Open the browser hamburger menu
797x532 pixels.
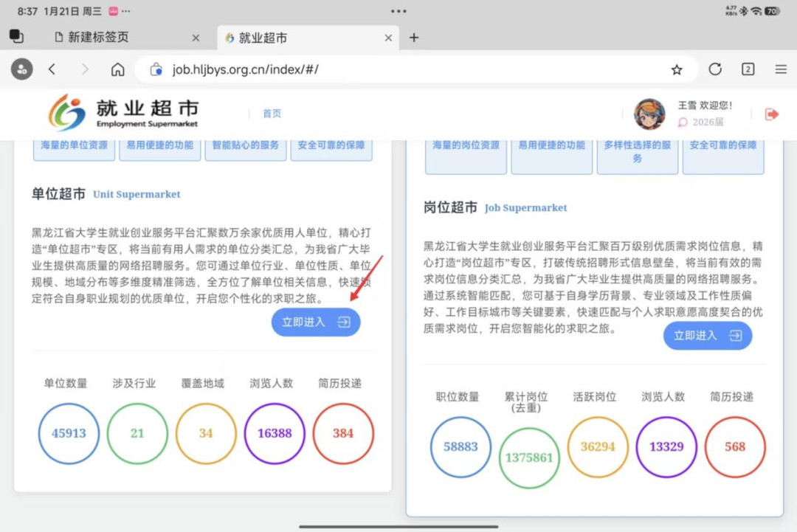pos(781,69)
